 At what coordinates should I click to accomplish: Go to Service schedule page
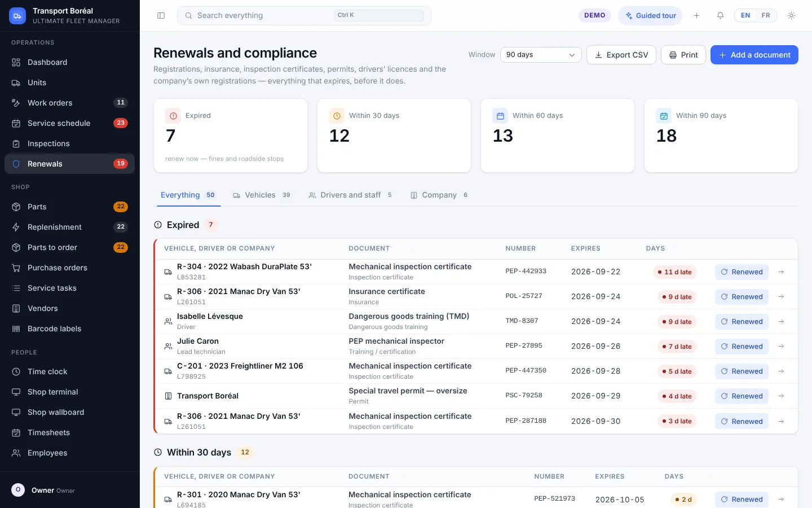pyautogui.click(x=70, y=123)
